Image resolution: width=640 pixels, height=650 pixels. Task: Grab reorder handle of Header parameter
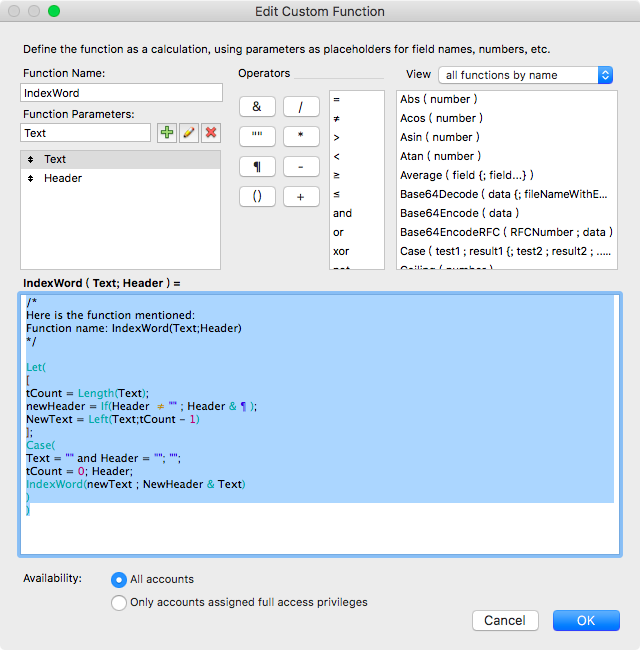pos(31,178)
